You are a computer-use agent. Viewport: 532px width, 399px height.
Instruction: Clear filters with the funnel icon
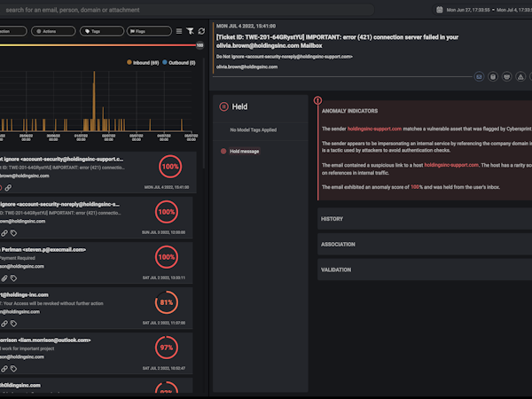point(190,31)
